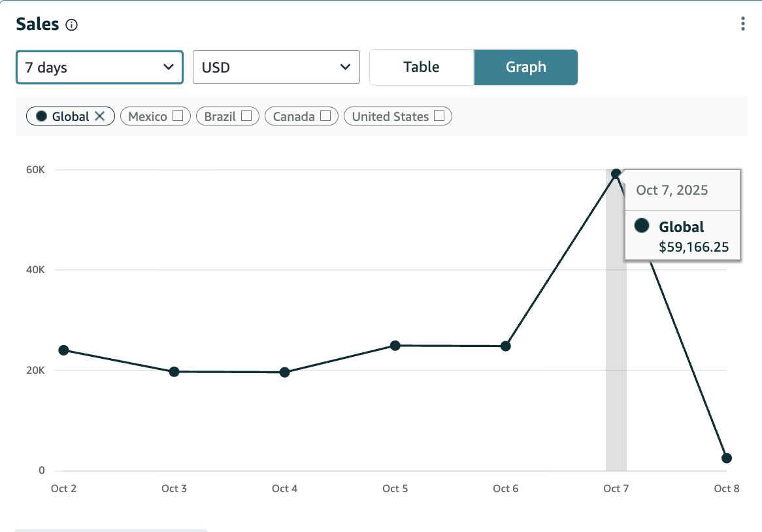Check the Canada marketplace box
Viewport: 762px width, 532px height.
(325, 116)
